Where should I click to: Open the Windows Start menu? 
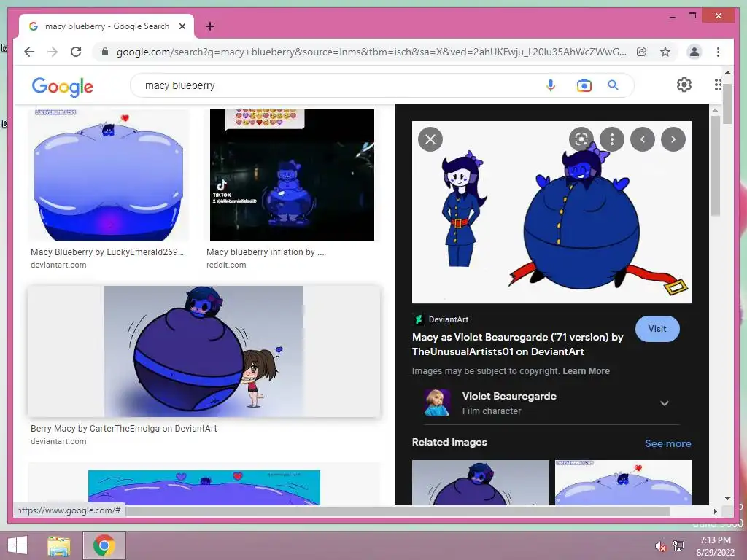coord(18,545)
